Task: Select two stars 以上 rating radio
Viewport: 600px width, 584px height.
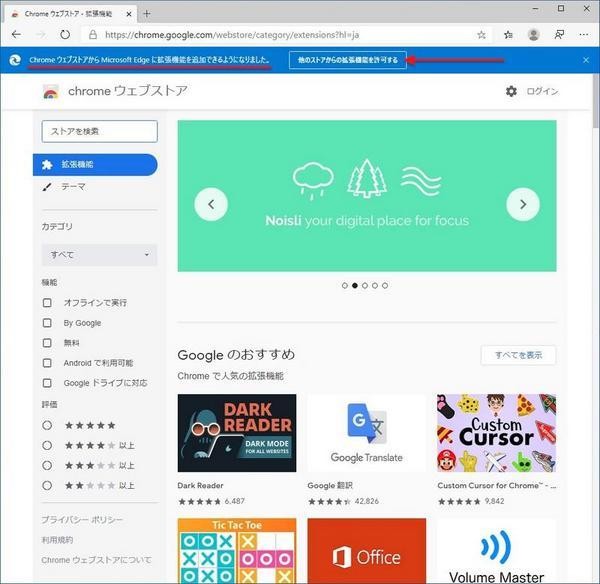Action: pyautogui.click(x=47, y=486)
